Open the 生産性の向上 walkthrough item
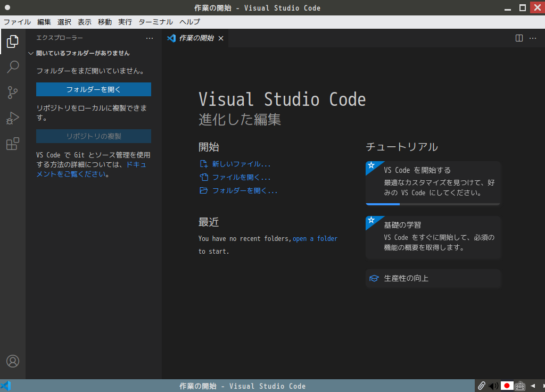545x392 pixels. point(433,279)
